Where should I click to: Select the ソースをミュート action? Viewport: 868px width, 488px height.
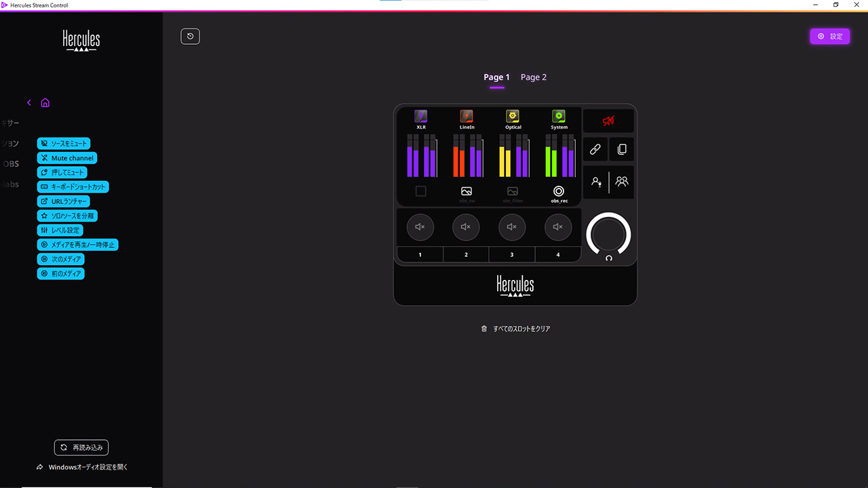click(x=64, y=144)
